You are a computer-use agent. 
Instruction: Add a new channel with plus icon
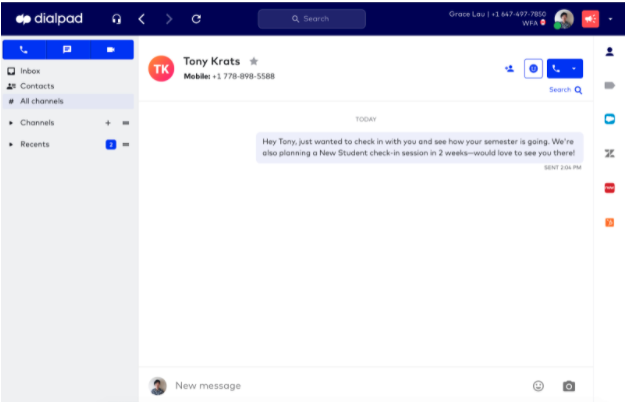click(108, 123)
